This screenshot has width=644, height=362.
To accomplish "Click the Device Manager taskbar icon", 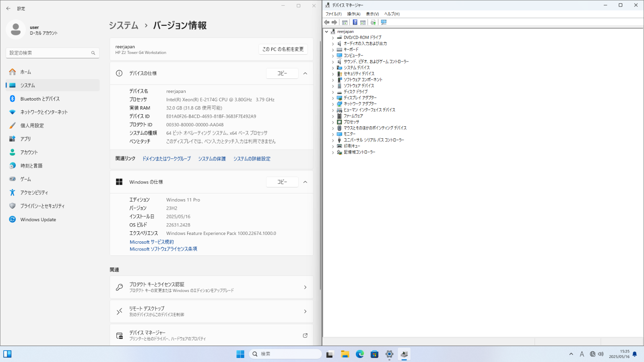I will click(404, 354).
